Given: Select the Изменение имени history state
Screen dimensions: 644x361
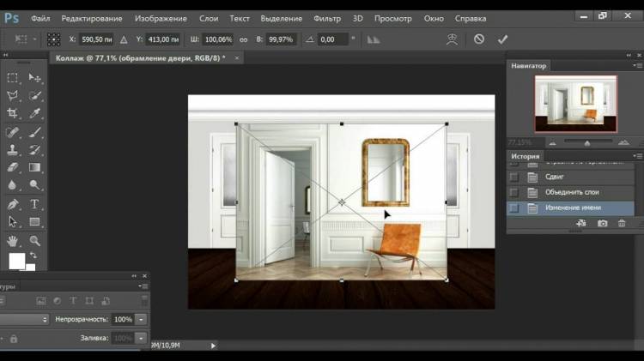Looking at the screenshot, I should coord(571,208).
